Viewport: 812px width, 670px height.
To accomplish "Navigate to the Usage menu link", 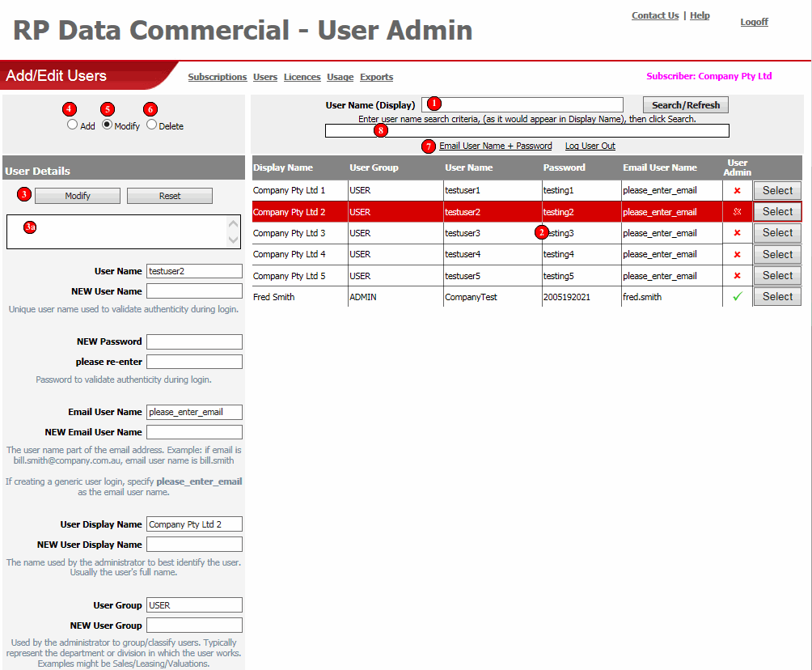I will click(x=340, y=77).
